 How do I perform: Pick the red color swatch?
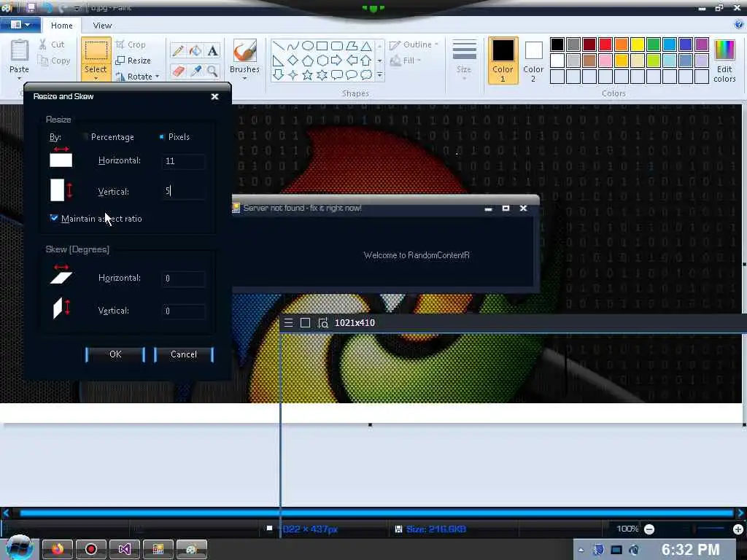(x=605, y=44)
